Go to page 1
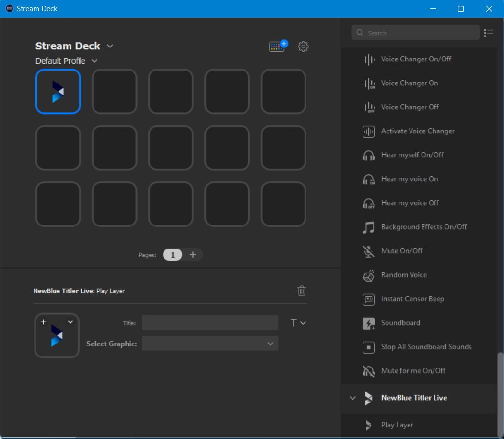This screenshot has width=504, height=439. point(173,255)
